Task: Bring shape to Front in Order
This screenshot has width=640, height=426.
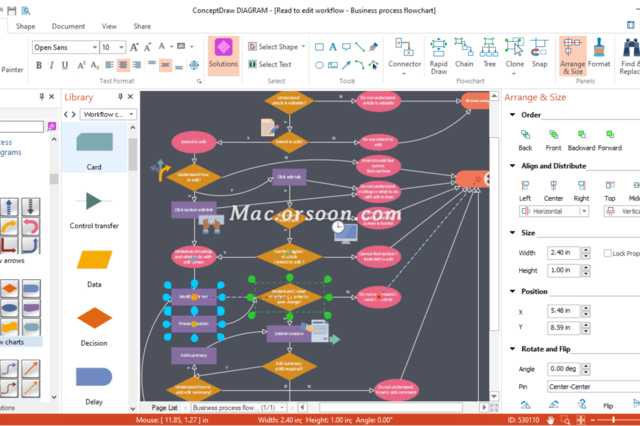Action: point(553,140)
